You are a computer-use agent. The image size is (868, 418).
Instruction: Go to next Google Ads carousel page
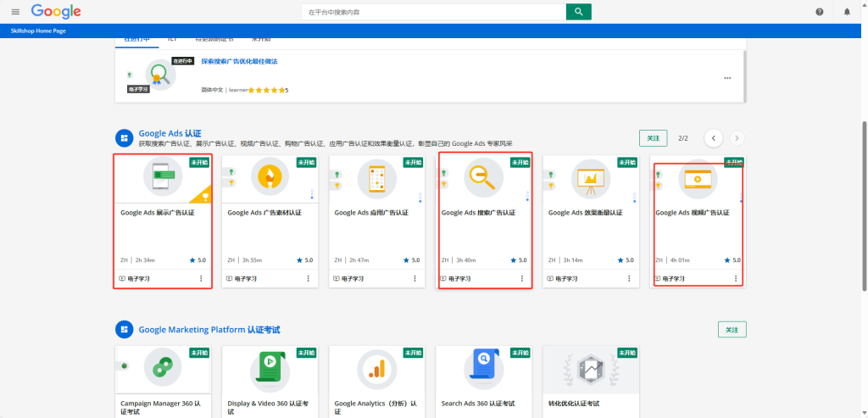point(737,138)
